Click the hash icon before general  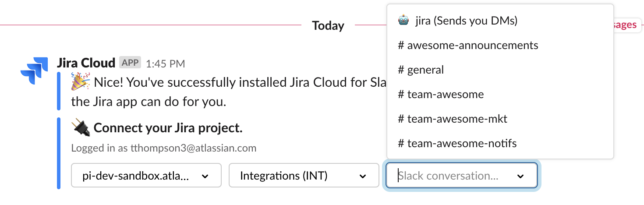click(401, 70)
